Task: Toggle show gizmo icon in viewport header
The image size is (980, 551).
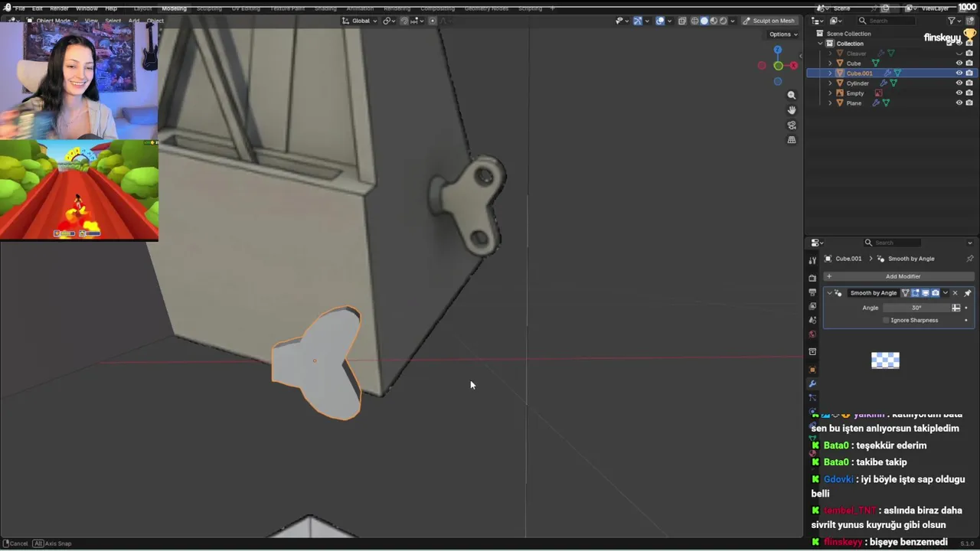Action: [x=638, y=21]
